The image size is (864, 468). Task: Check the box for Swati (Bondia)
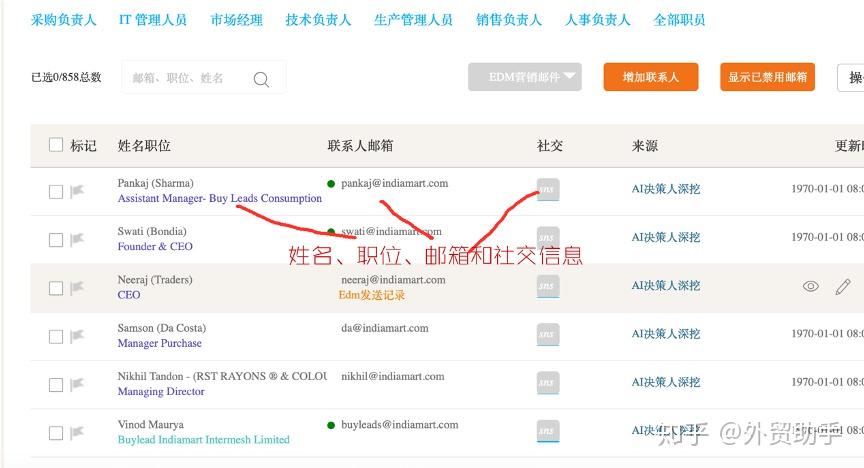56,240
